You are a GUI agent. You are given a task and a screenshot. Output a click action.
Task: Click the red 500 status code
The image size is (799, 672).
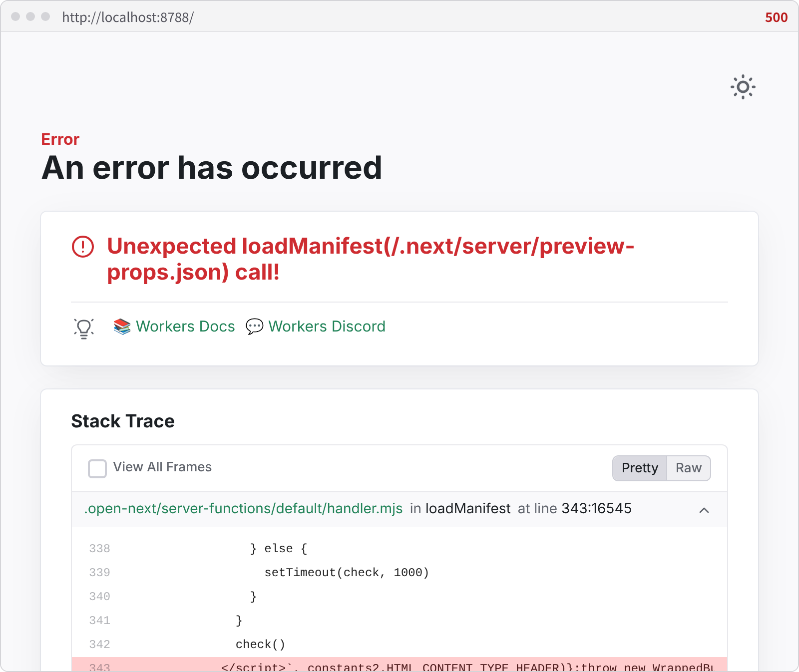tap(776, 17)
